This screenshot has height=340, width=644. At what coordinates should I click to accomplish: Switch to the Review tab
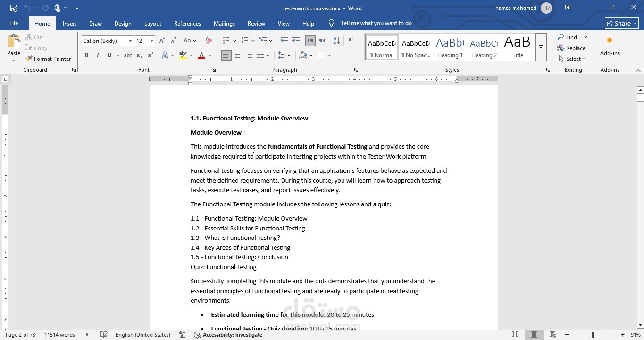[256, 23]
